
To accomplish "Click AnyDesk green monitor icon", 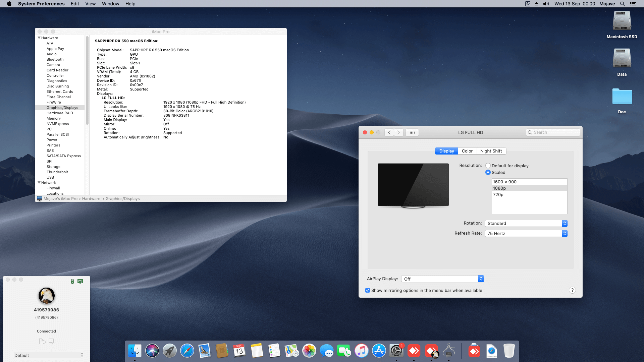I will pos(80,282).
